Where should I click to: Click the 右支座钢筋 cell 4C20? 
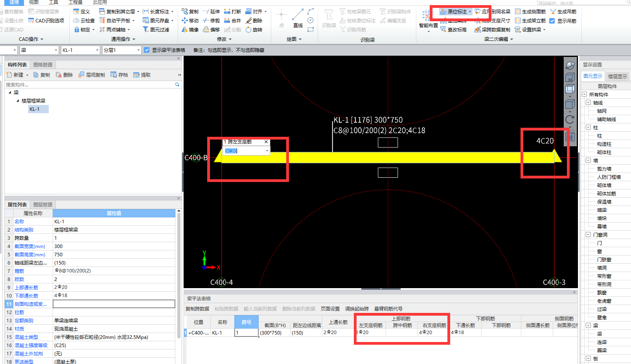(433, 332)
